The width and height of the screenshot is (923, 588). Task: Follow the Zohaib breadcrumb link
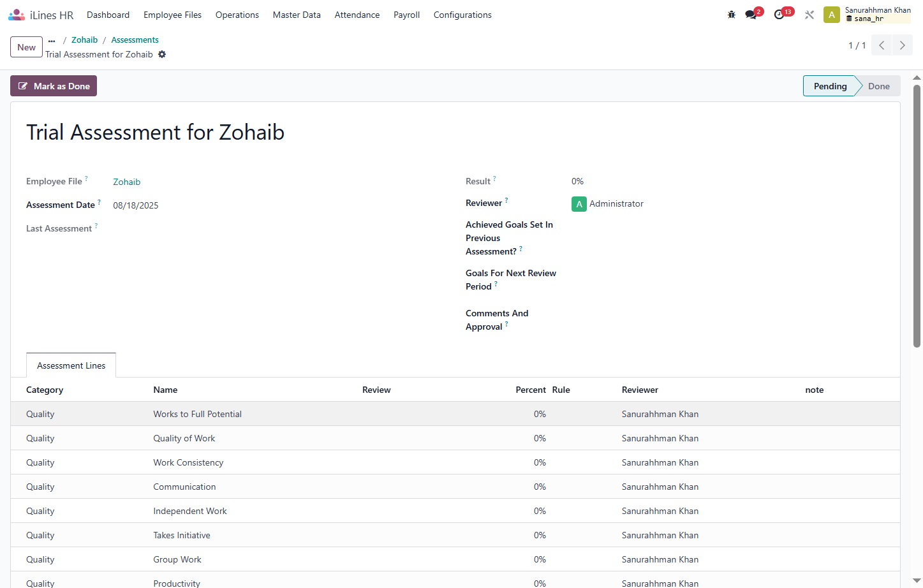[x=84, y=40]
